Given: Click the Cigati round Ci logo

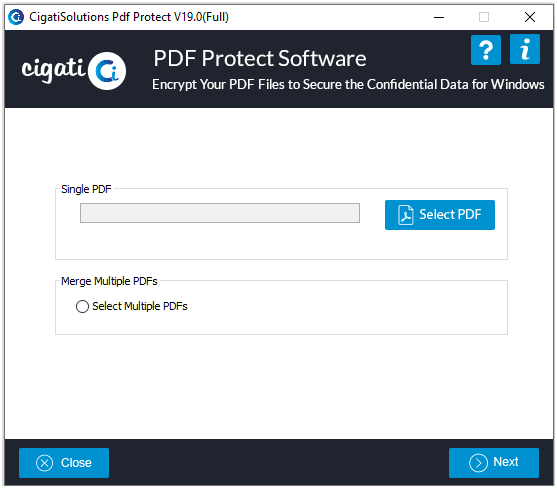Looking at the screenshot, I should point(107,71).
